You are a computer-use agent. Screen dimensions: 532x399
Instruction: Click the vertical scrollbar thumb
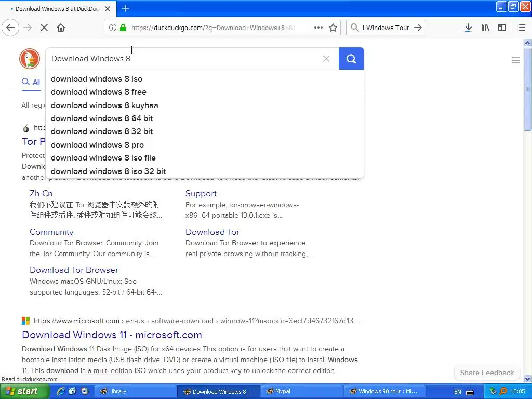click(x=528, y=89)
